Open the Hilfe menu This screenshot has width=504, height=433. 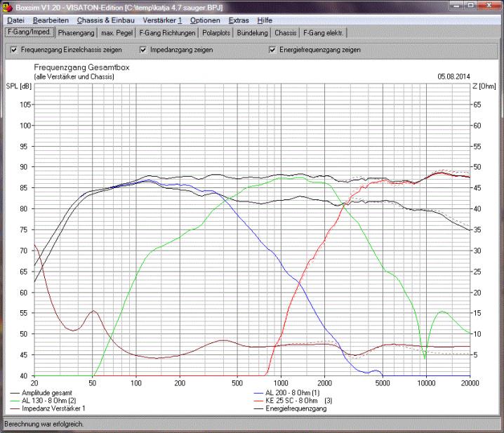click(265, 20)
